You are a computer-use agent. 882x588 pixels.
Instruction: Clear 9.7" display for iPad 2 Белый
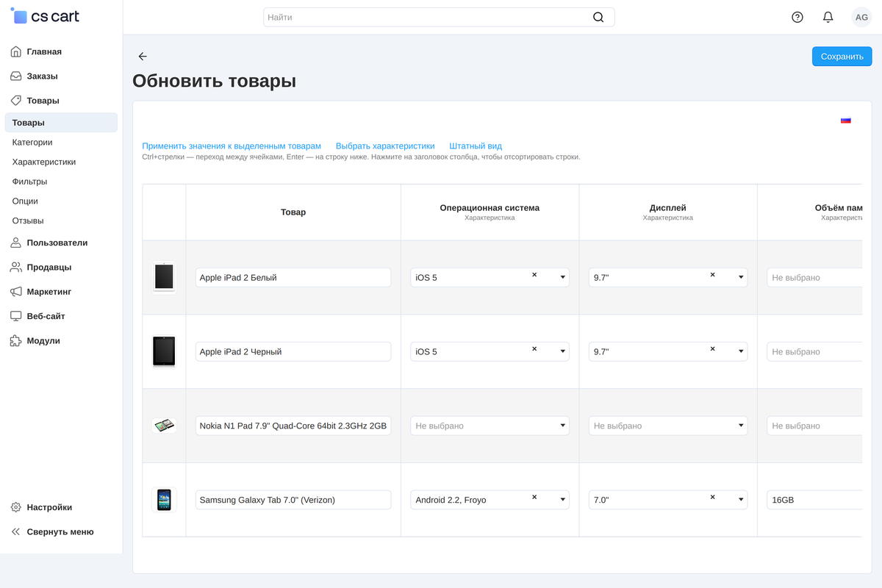(x=712, y=275)
